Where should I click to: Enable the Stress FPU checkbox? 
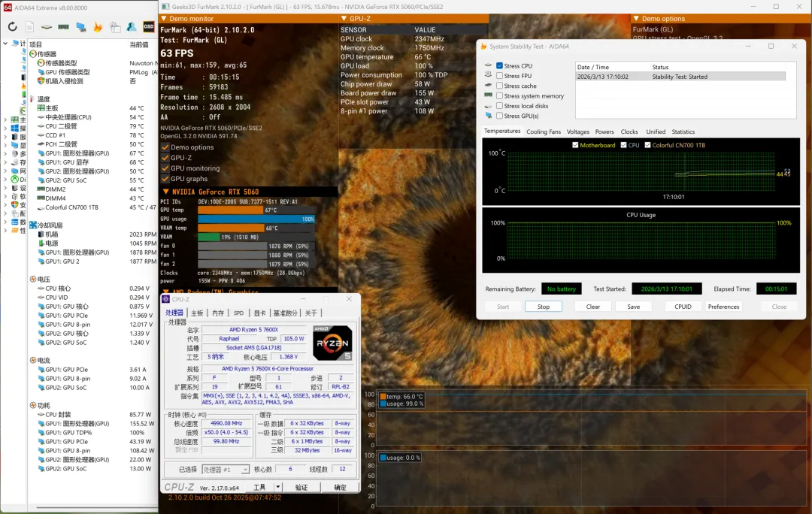pyautogui.click(x=500, y=76)
